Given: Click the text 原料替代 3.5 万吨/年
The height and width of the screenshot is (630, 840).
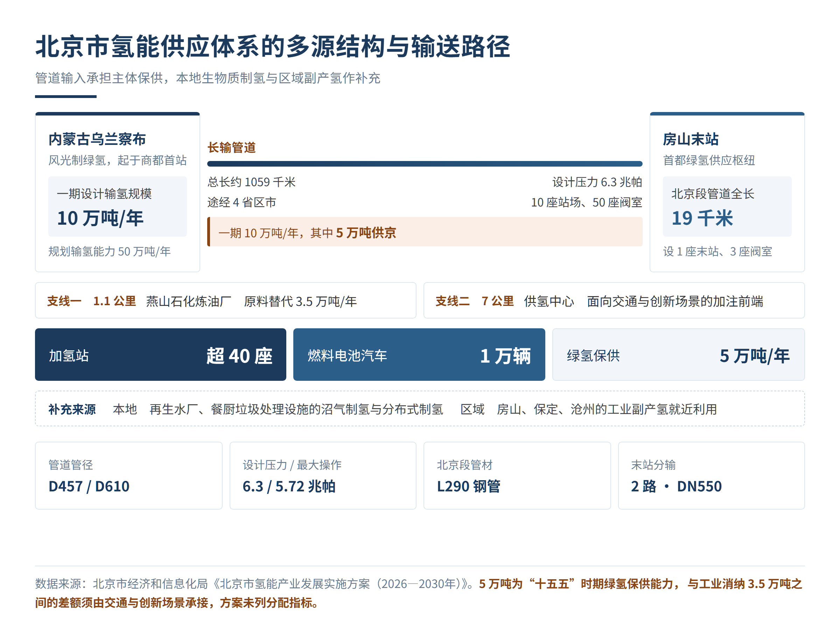Looking at the screenshot, I should click(x=300, y=301).
